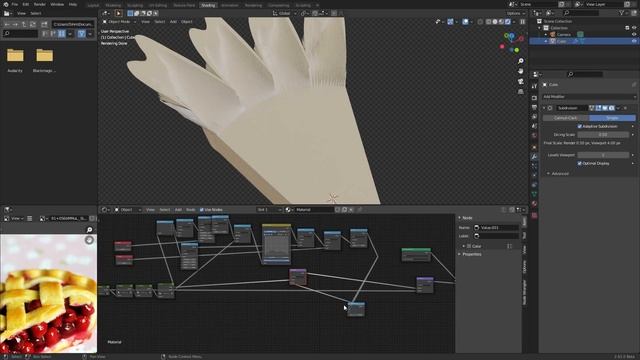This screenshot has width=640, height=360.
Task: Open the Physics properties tab
Action: (x=534, y=176)
